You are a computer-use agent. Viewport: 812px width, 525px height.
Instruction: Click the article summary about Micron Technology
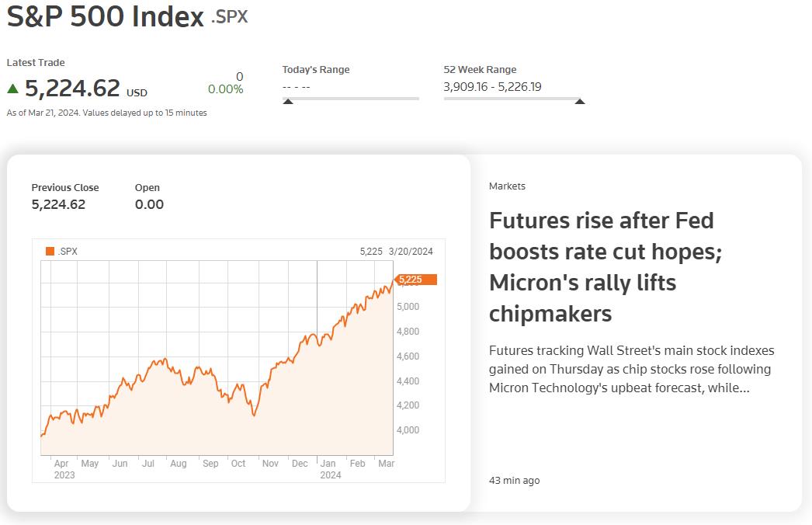point(631,369)
